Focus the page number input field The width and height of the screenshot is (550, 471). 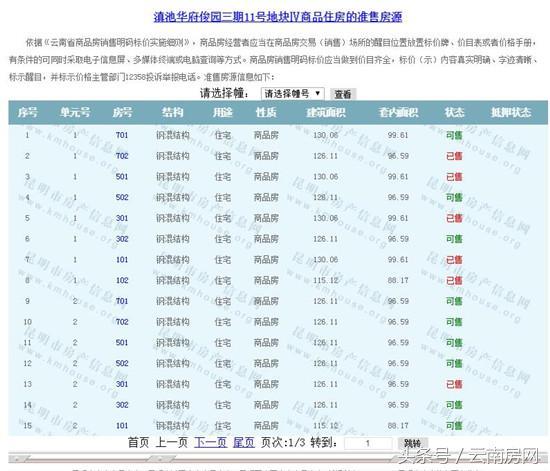tap(368, 443)
